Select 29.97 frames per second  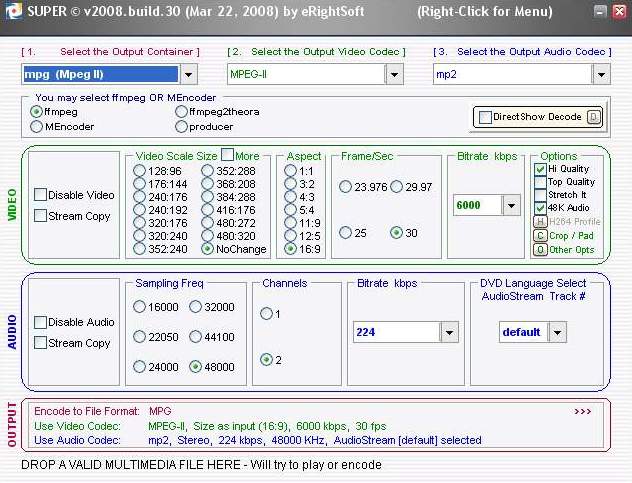[x=397, y=187]
